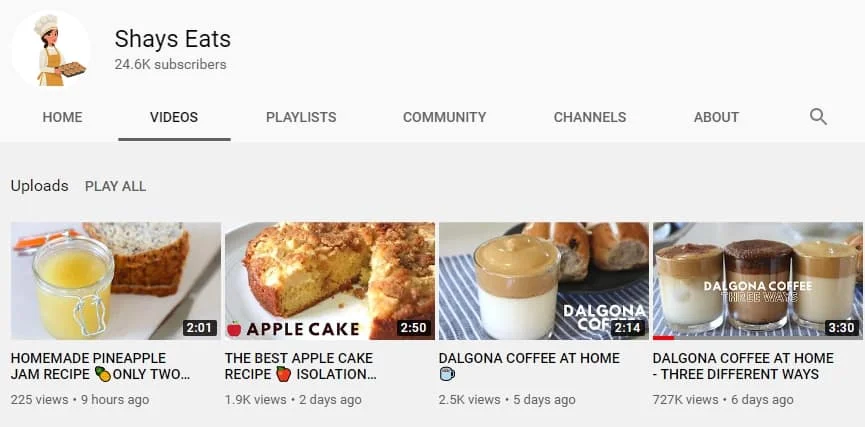The image size is (865, 427).
Task: Open the apple cake video thumbnail
Action: pyautogui.click(x=330, y=281)
